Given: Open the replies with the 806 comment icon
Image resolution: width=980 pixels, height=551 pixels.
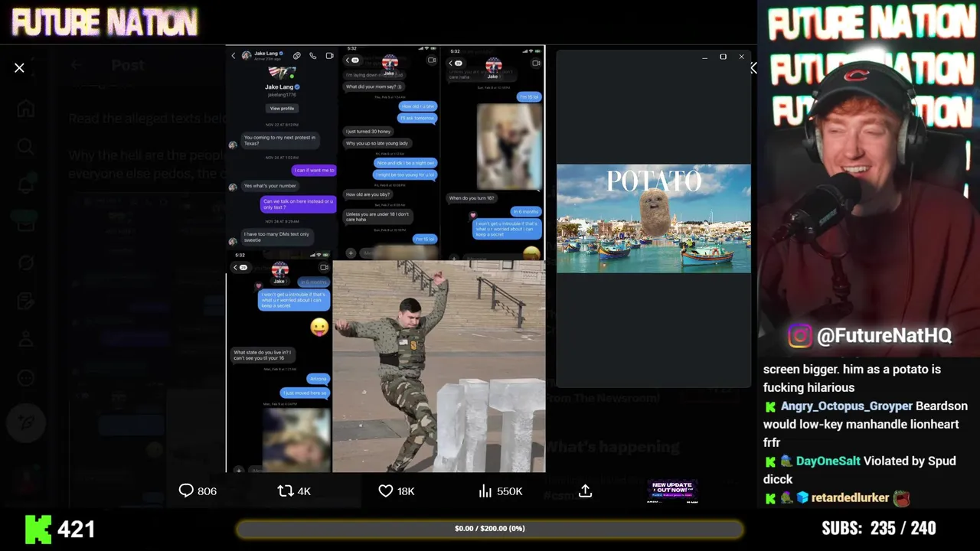Looking at the screenshot, I should coord(186,491).
